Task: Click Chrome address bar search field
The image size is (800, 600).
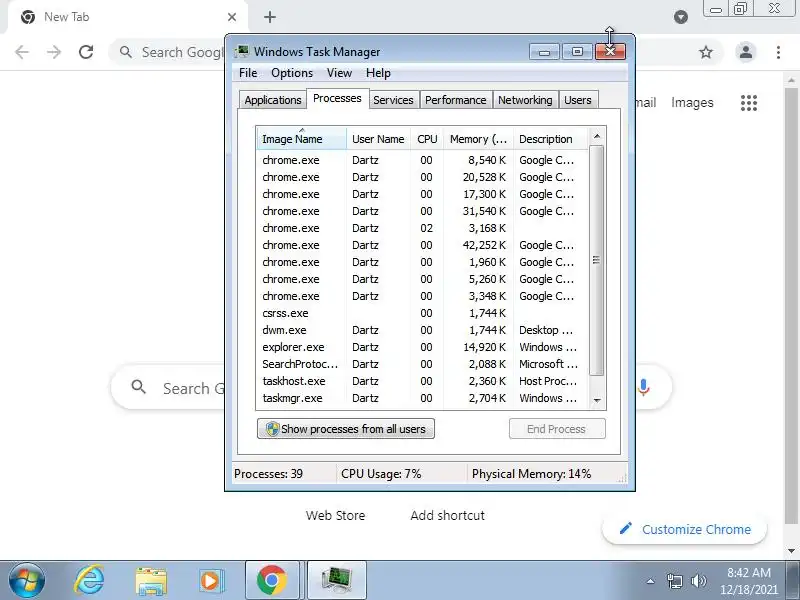Action: coord(168,52)
